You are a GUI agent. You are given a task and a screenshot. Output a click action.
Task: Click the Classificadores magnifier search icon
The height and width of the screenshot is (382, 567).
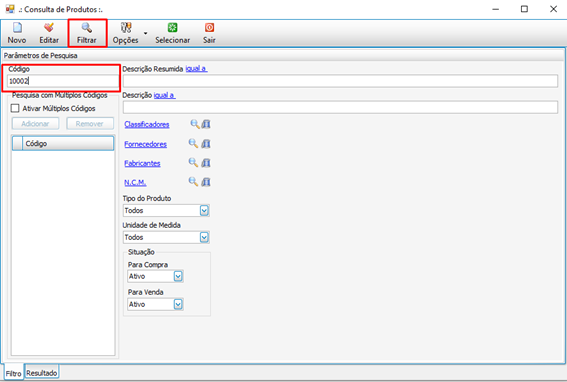coord(195,124)
